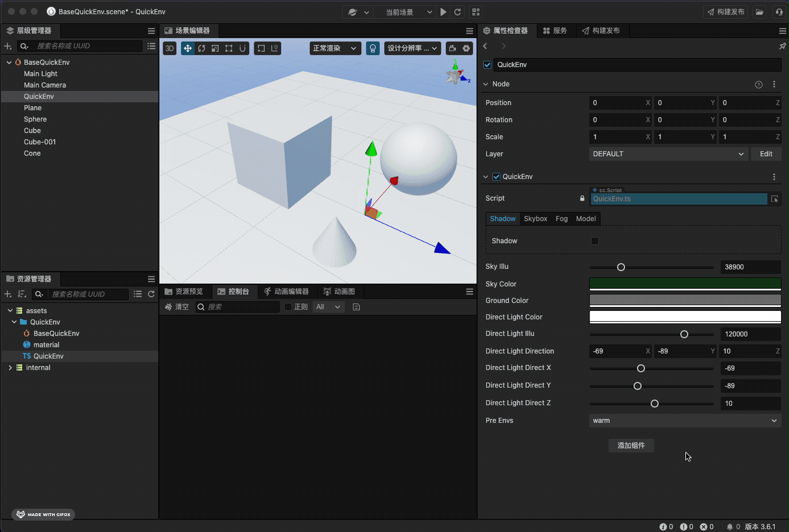
Task: Click the Edit button next to Layer
Action: [x=766, y=154]
